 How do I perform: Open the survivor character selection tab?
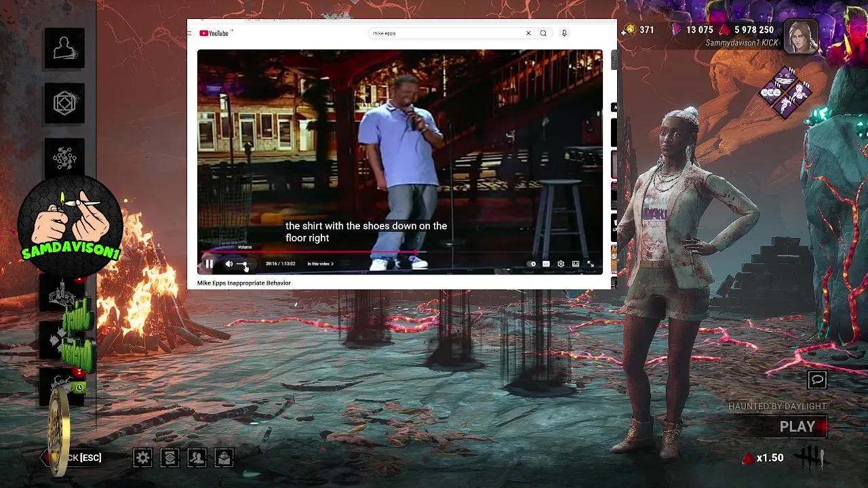pyautogui.click(x=65, y=48)
